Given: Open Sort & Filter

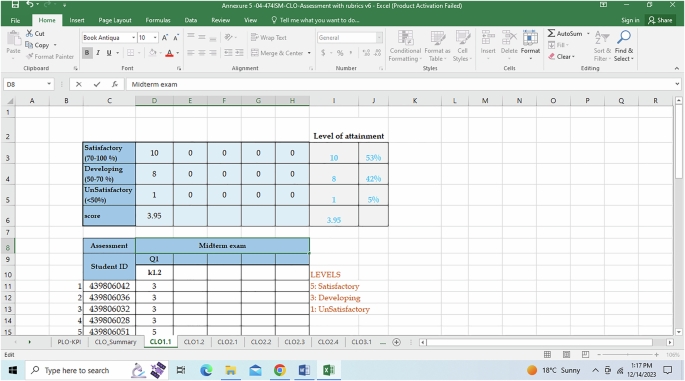Looking at the screenshot, I should pos(602,46).
